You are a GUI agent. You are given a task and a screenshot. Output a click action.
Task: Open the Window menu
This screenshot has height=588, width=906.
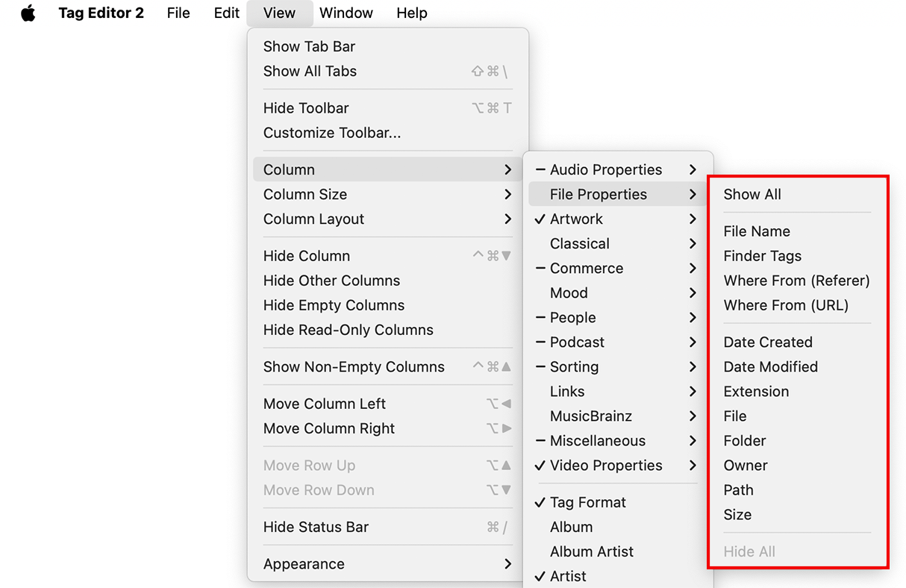pyautogui.click(x=346, y=13)
